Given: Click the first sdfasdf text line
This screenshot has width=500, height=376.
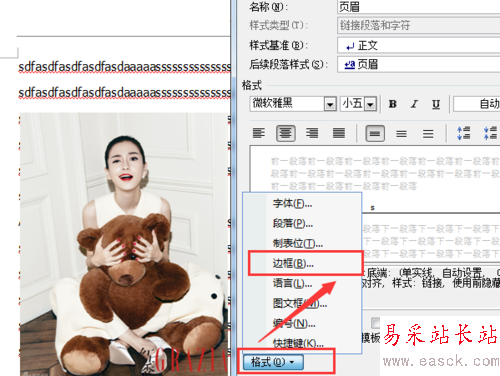Looking at the screenshot, I should point(124,67).
